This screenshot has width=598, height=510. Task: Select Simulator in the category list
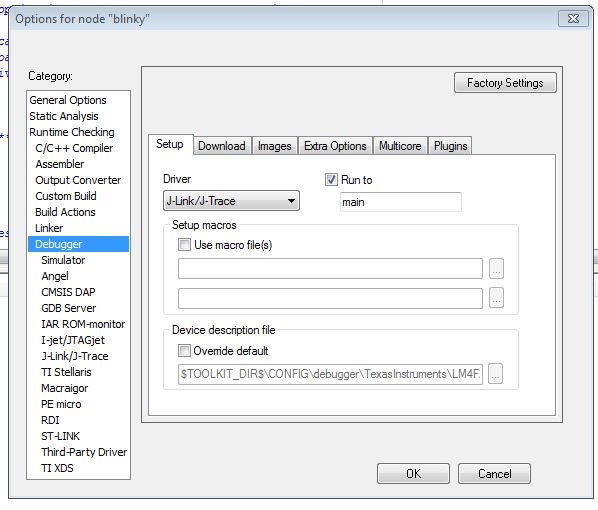(x=78, y=260)
